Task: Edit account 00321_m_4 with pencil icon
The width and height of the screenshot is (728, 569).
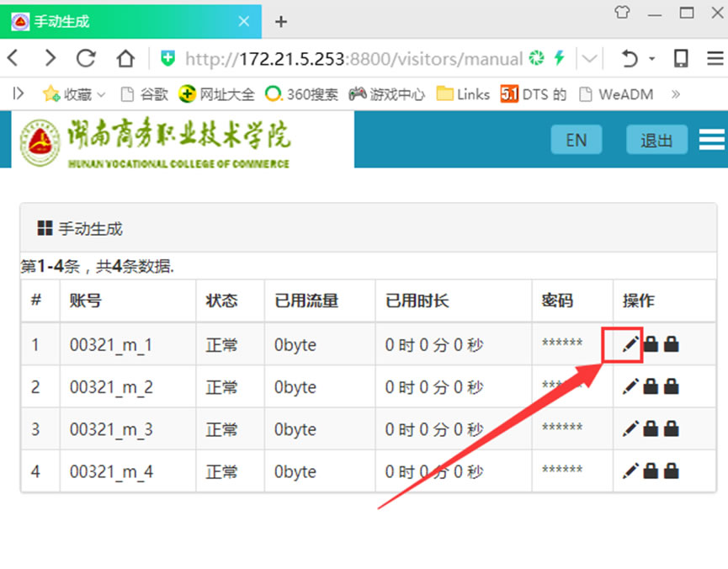Action: point(630,471)
